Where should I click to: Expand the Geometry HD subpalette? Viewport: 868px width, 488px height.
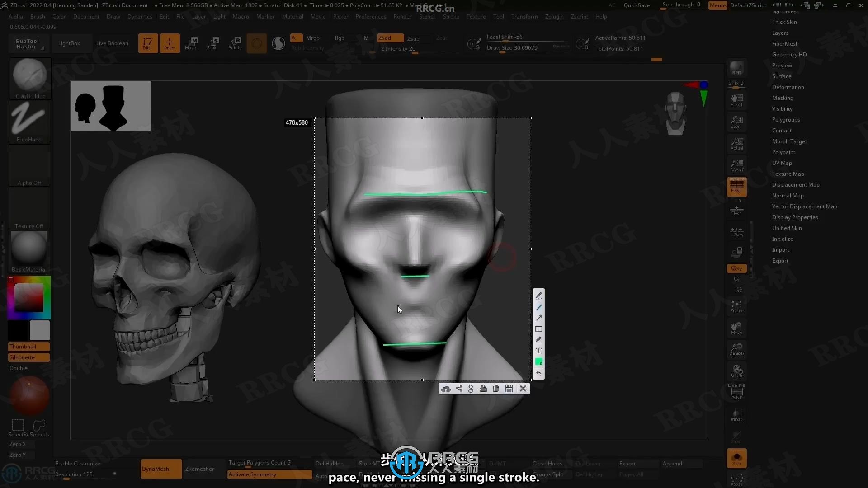pyautogui.click(x=789, y=55)
